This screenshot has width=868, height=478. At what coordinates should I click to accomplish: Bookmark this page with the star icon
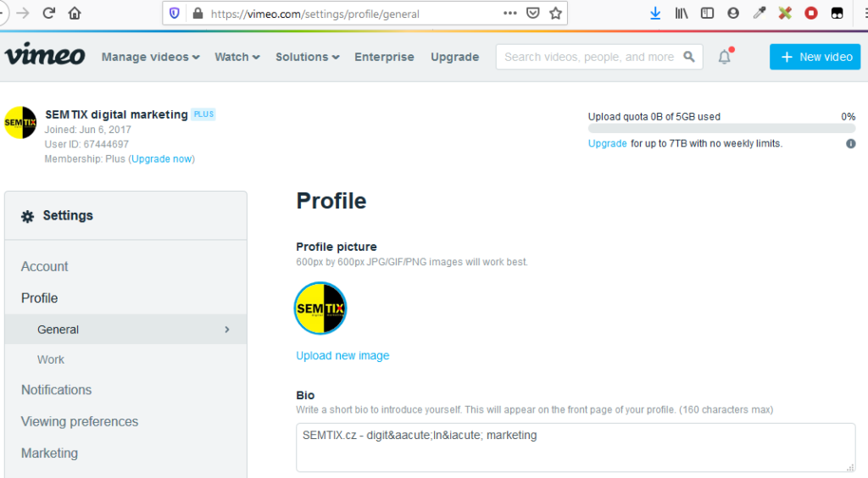555,14
